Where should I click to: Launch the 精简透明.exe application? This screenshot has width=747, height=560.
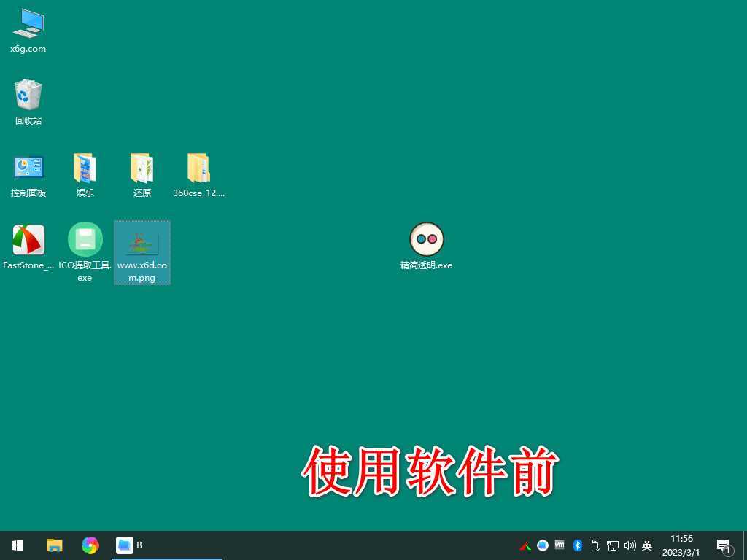point(427,238)
